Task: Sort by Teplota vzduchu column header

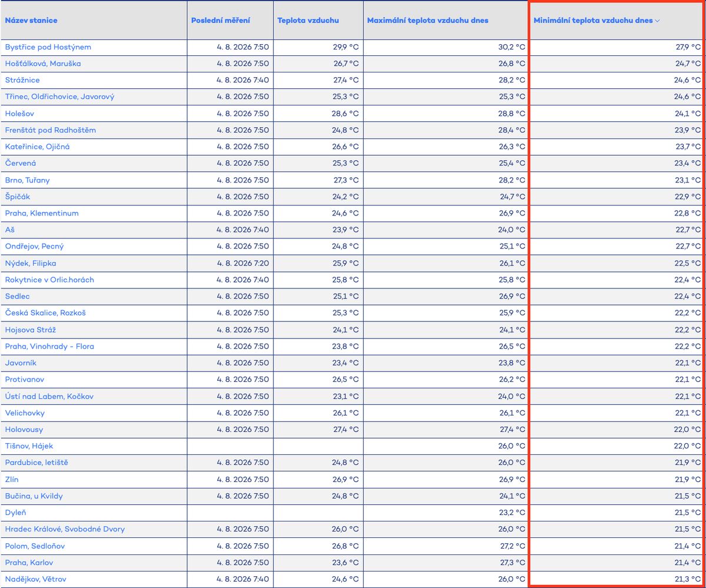Action: tap(308, 21)
